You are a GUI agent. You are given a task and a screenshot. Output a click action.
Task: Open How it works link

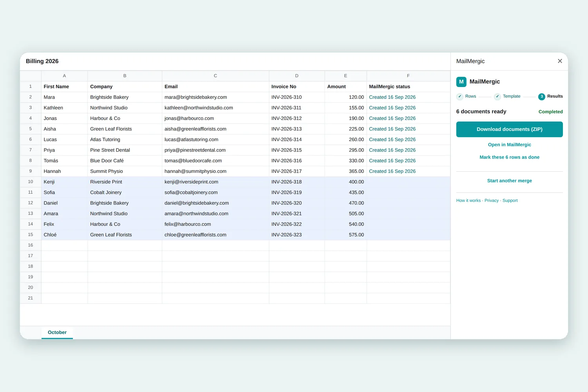click(468, 200)
